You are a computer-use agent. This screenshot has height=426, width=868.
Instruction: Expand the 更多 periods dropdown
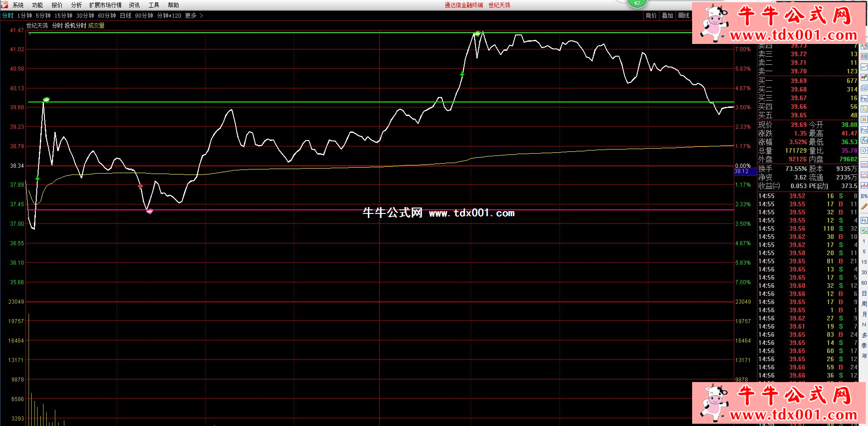pos(194,15)
